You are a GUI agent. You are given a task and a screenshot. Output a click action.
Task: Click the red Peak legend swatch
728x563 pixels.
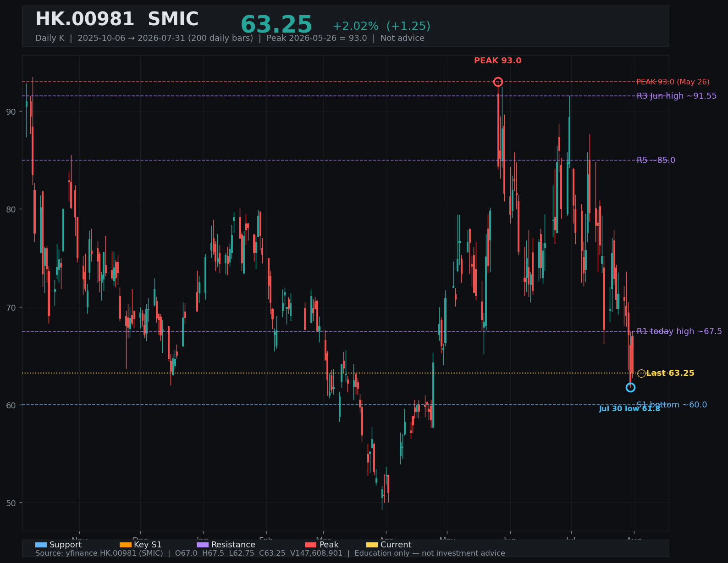tap(310, 545)
